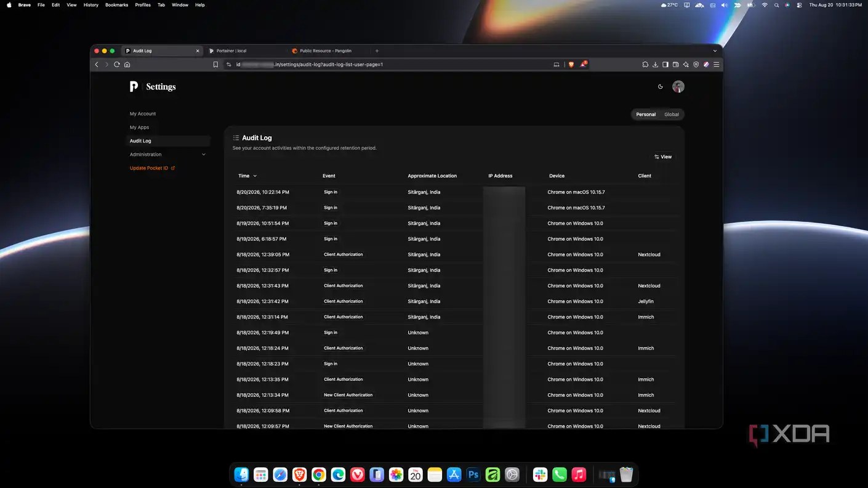The height and width of the screenshot is (488, 868).
Task: Open the Brave Wallet toolbar icon
Action: point(675,64)
